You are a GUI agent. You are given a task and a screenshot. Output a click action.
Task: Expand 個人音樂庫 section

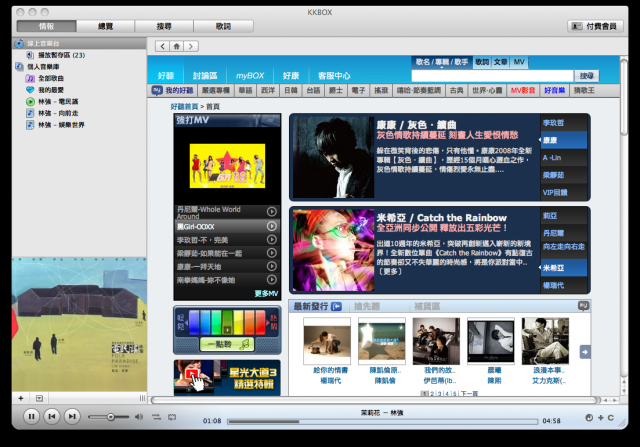(x=43, y=67)
